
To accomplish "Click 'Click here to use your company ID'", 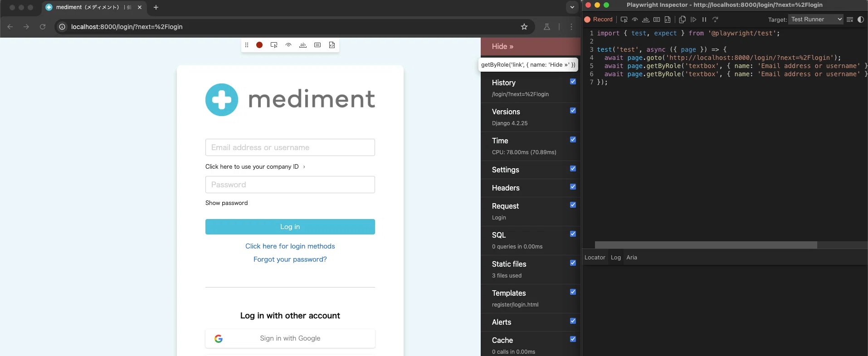I will (x=255, y=166).
